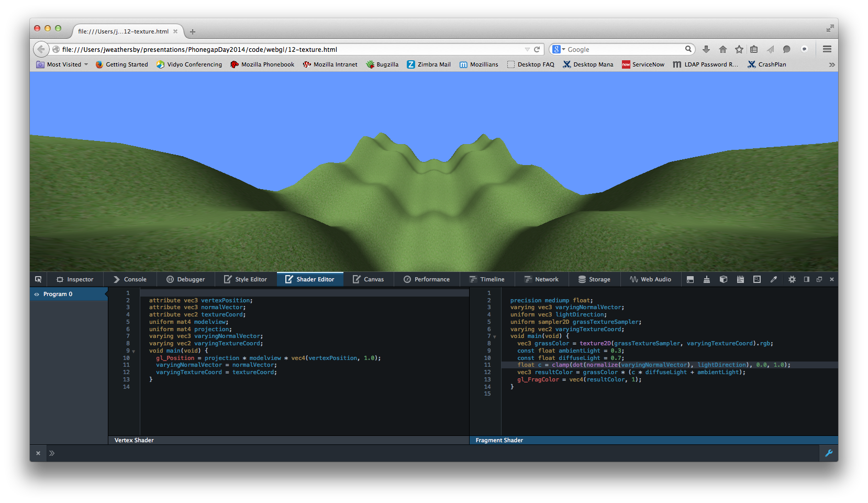Open the Zimbra Mail bookmark
868x503 pixels.
coord(429,64)
